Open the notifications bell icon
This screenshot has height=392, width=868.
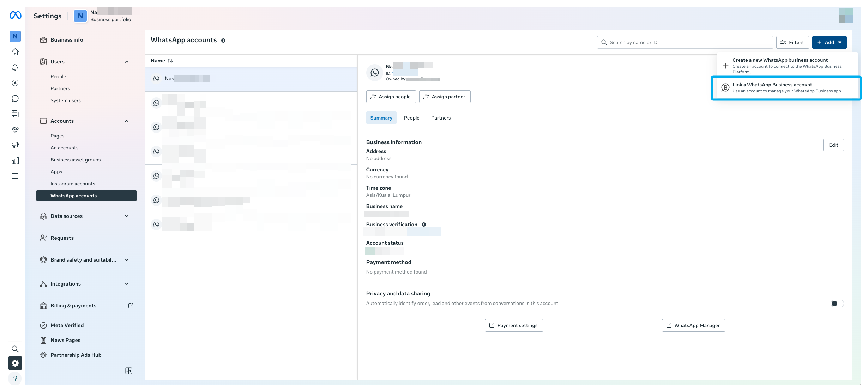[15, 67]
